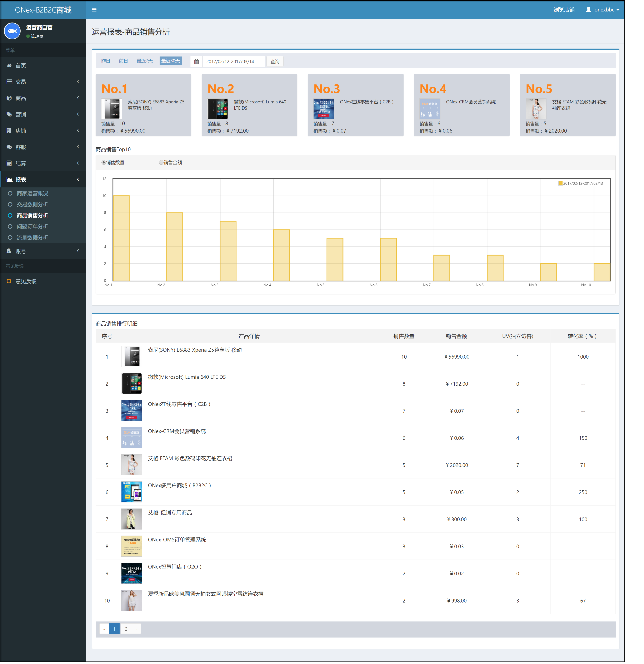Click the building icon for 店铺
The height and width of the screenshot is (664, 644).
(x=9, y=131)
